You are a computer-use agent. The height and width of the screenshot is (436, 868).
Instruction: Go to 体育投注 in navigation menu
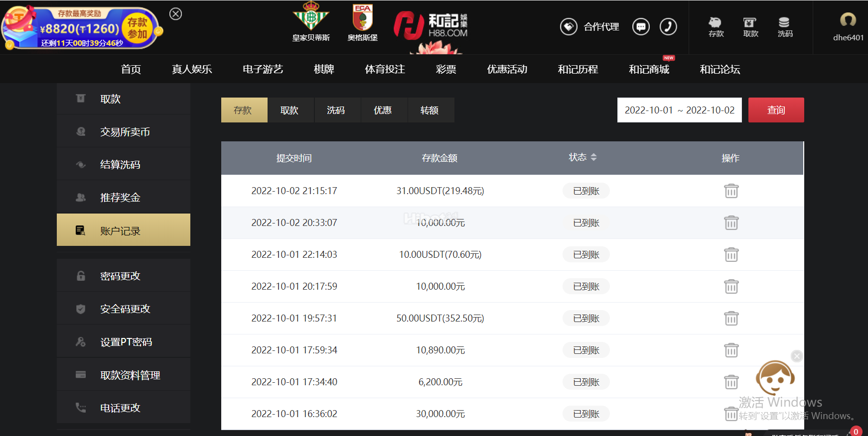pos(385,69)
